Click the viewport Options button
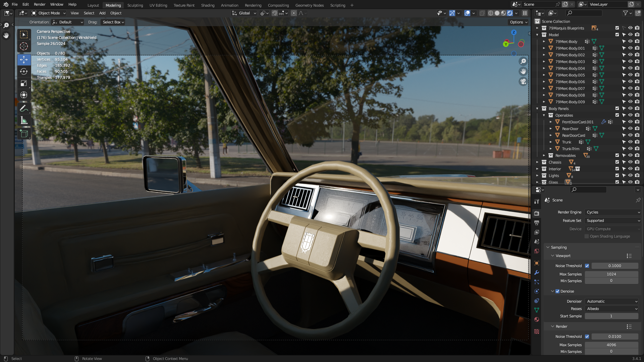The width and height of the screenshot is (644, 362). coord(519,22)
